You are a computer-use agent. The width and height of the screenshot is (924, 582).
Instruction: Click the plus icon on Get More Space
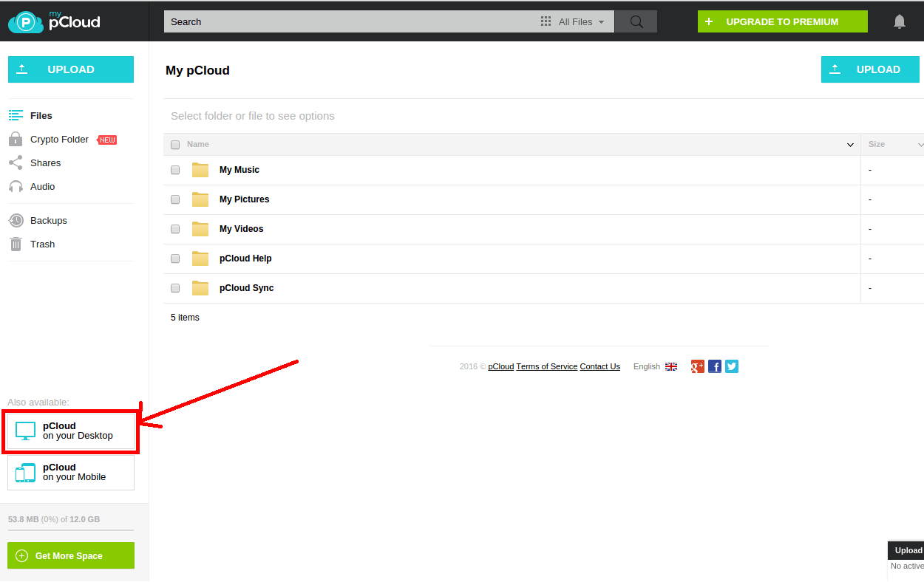pos(22,556)
